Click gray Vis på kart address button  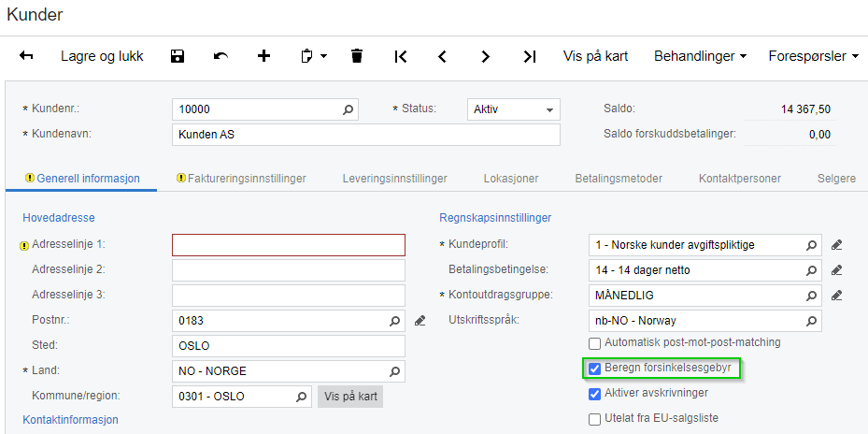click(x=350, y=397)
